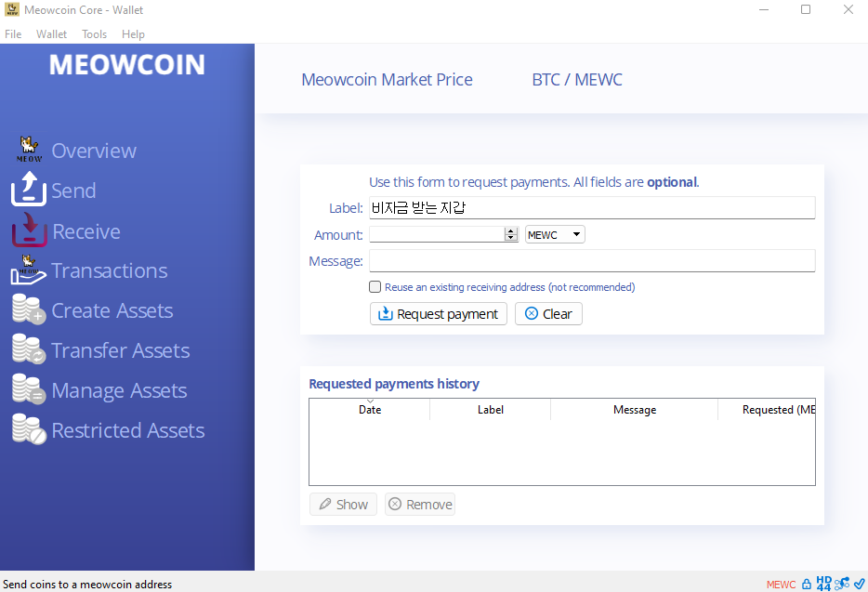Image resolution: width=868 pixels, height=592 pixels.
Task: Click the wallet encryption lock icon
Action: click(807, 584)
